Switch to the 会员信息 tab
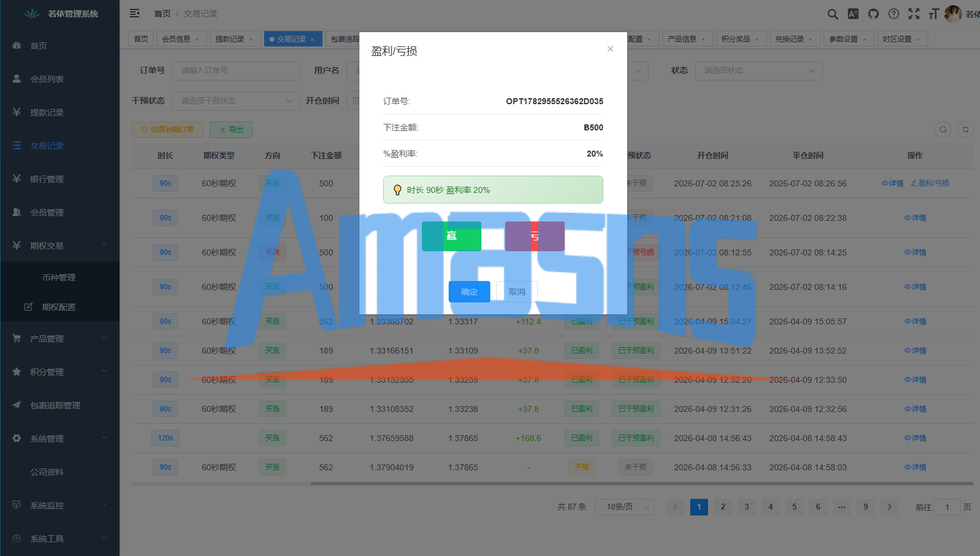The height and width of the screenshot is (556, 980). click(x=181, y=39)
